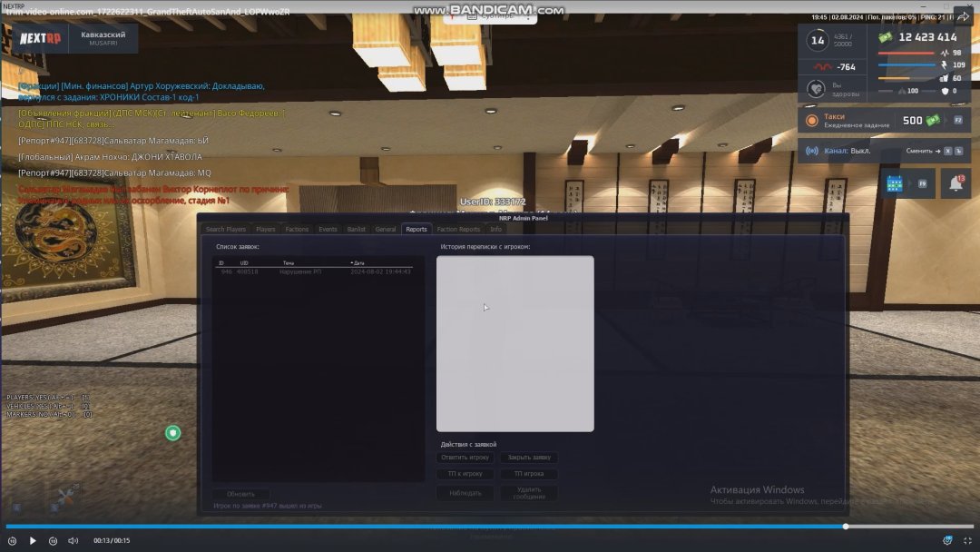Image resolution: width=980 pixels, height=552 pixels.
Task: Click the NEXTRP logo
Action: (x=40, y=39)
